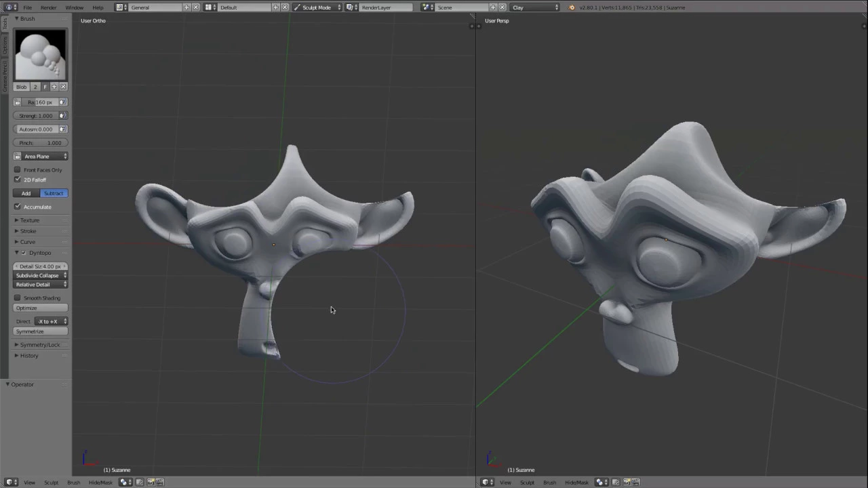Expand the History panel

tap(28, 356)
